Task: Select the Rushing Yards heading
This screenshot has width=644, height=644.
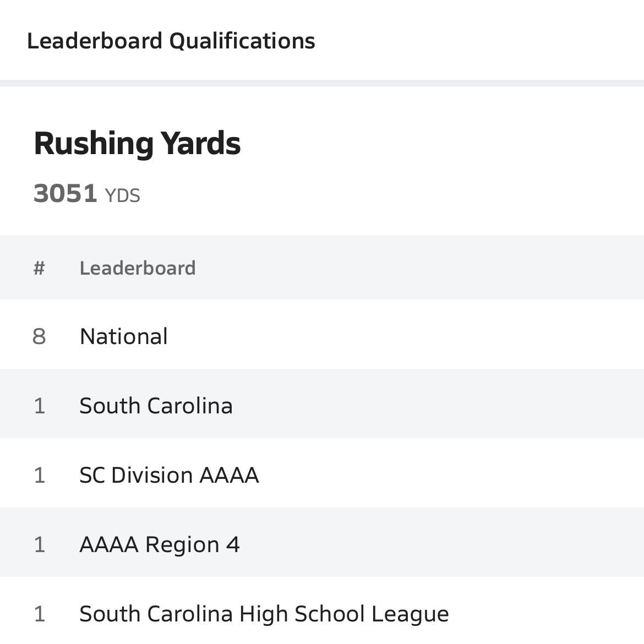Action: [x=137, y=144]
